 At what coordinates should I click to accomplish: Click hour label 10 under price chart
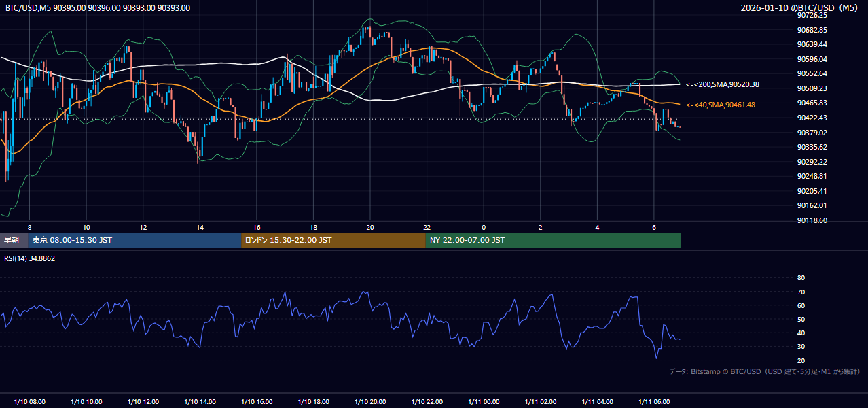(86, 227)
